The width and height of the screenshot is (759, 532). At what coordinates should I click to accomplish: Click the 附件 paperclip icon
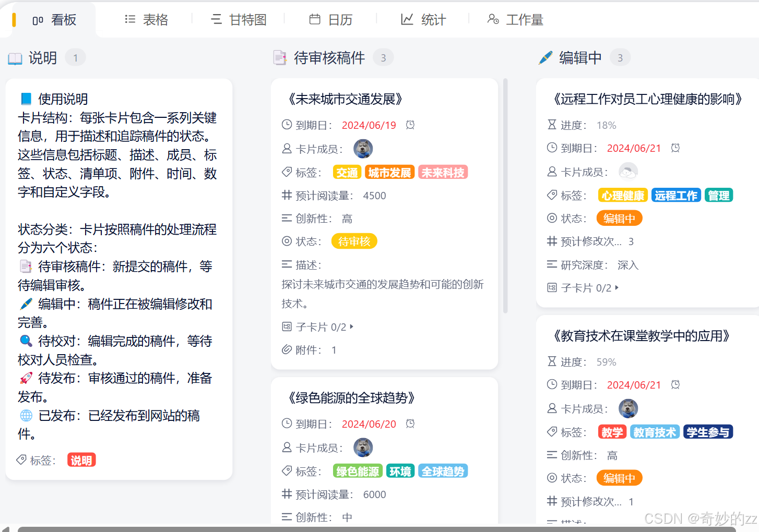pos(287,349)
